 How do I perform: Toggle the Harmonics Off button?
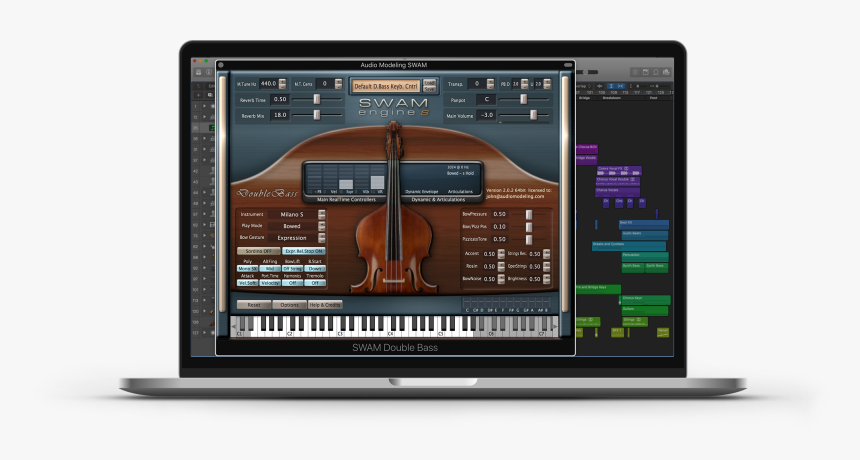tap(292, 283)
